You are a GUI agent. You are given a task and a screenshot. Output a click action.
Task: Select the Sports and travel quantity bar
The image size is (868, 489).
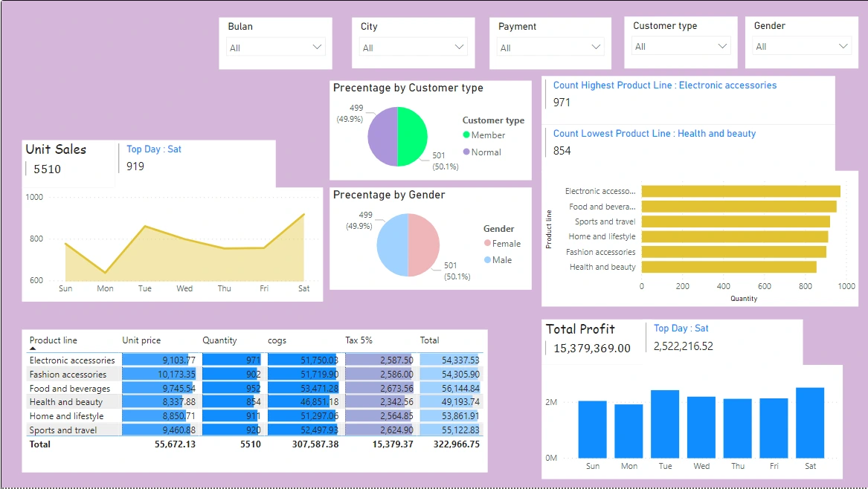pyautogui.click(x=736, y=221)
